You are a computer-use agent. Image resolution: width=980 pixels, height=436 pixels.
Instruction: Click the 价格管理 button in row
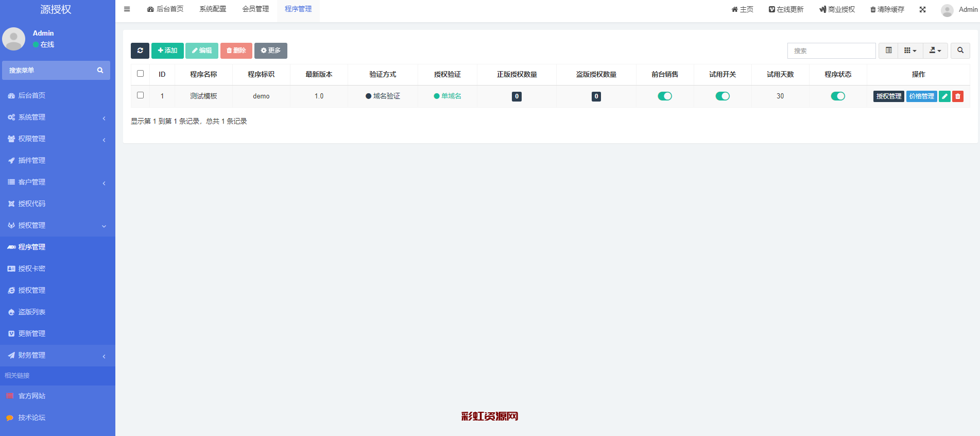click(x=921, y=96)
